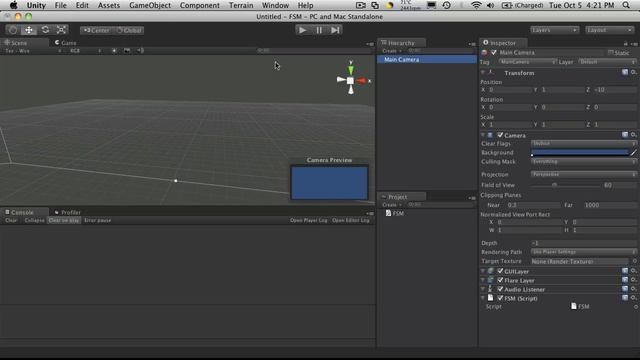Open the Layer dropdown in Inspector
This screenshot has width=640, height=360.
pos(607,62)
